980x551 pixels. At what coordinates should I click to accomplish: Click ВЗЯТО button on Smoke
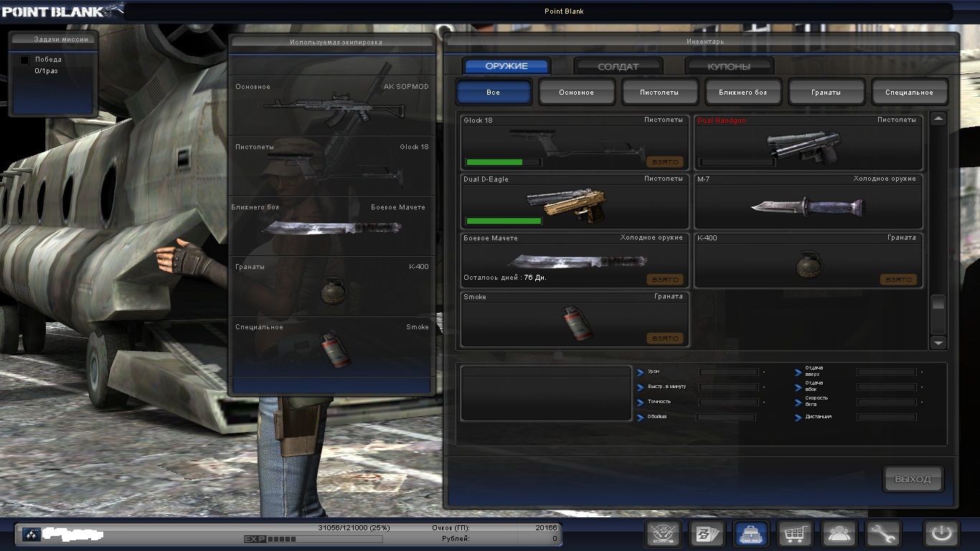pyautogui.click(x=665, y=339)
